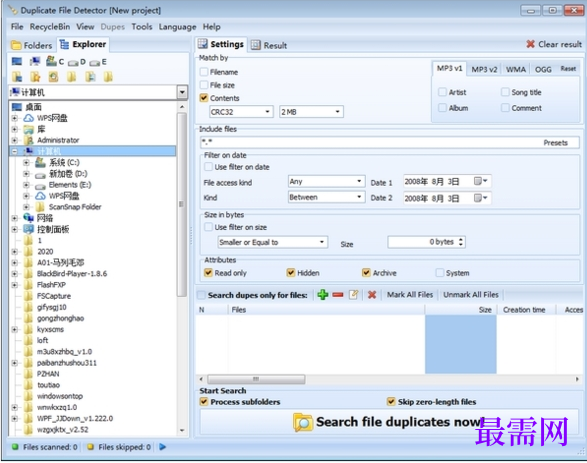Click the My Computer shortcut icon
The height and width of the screenshot is (463, 587).
(x=34, y=61)
